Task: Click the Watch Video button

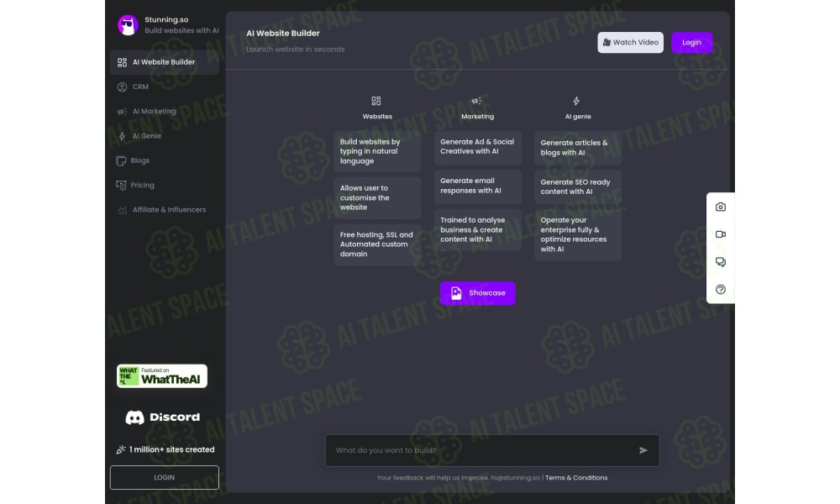Action: point(631,42)
